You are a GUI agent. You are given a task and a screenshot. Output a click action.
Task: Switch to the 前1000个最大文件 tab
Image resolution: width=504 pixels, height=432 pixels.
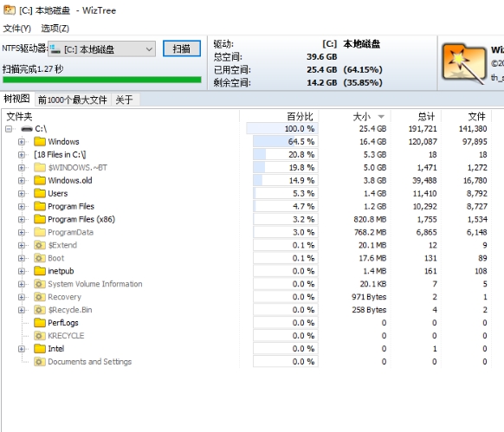pos(73,100)
